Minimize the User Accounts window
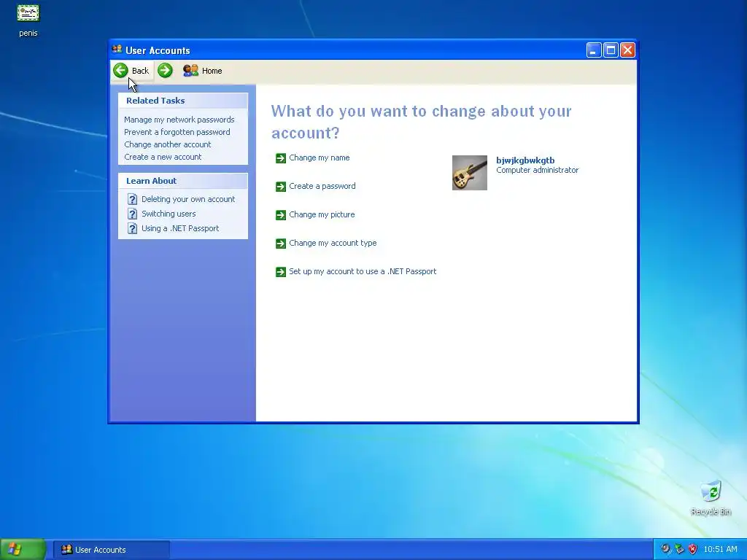The width and height of the screenshot is (747, 560). click(x=594, y=50)
